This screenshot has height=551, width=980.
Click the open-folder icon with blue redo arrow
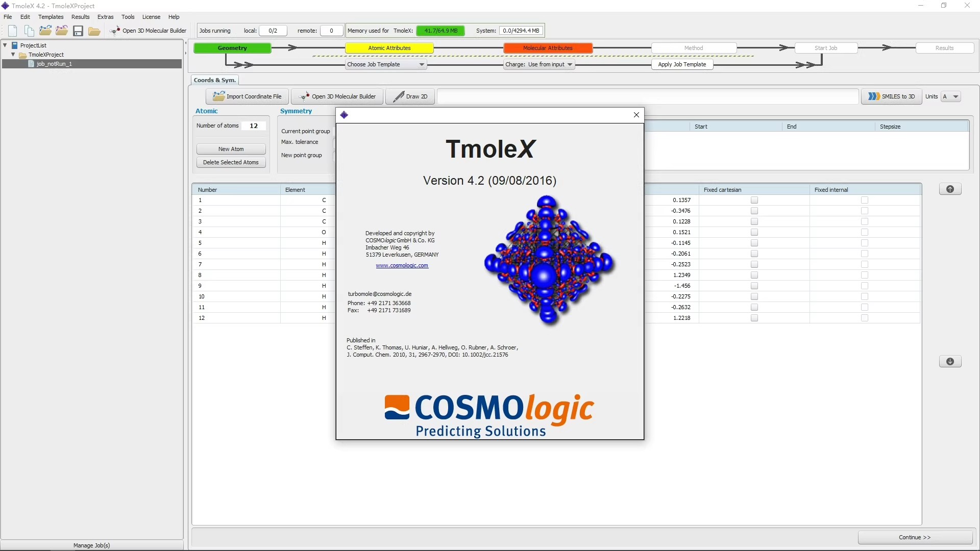[x=45, y=31]
